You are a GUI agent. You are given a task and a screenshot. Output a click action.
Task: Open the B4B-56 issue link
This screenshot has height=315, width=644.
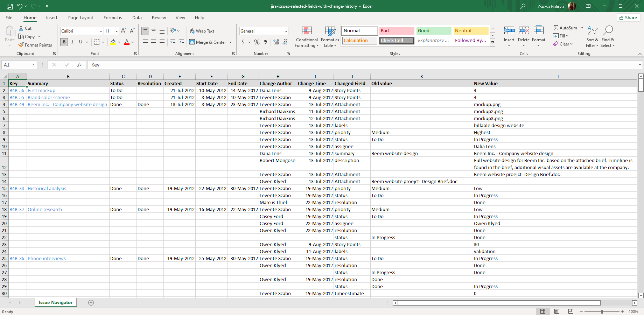point(17,90)
